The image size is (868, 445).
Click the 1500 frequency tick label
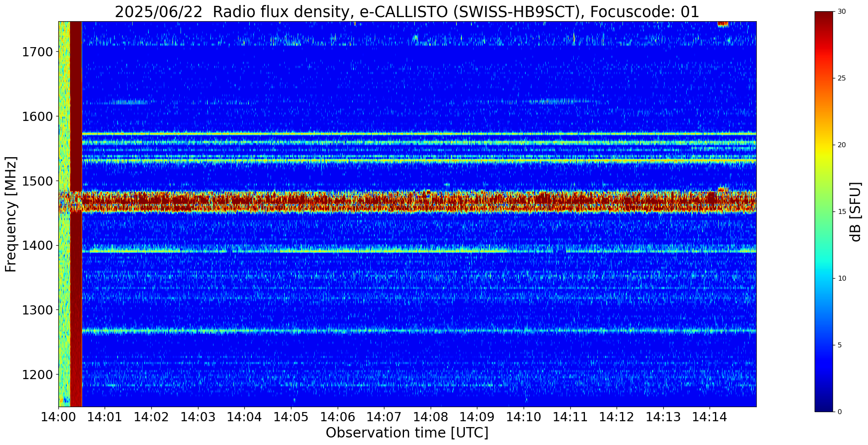click(37, 181)
